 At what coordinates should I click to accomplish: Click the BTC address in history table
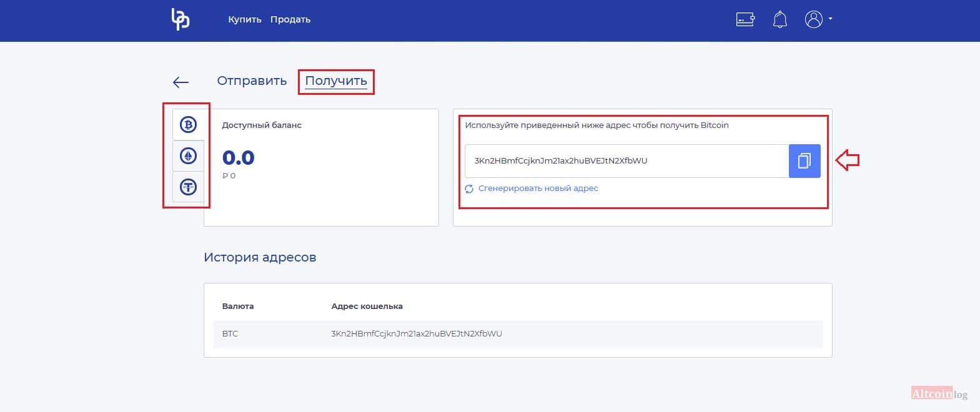pyautogui.click(x=417, y=334)
